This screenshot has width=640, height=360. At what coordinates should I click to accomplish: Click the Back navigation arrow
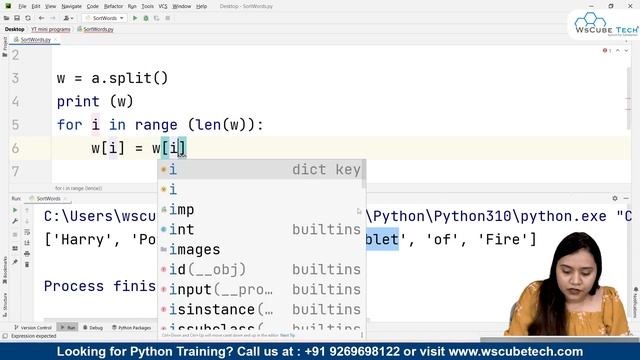[41, 18]
